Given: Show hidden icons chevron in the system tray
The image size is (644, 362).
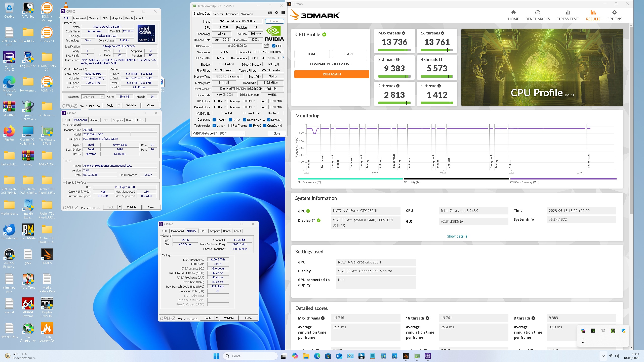Looking at the screenshot, I should click(x=603, y=356).
